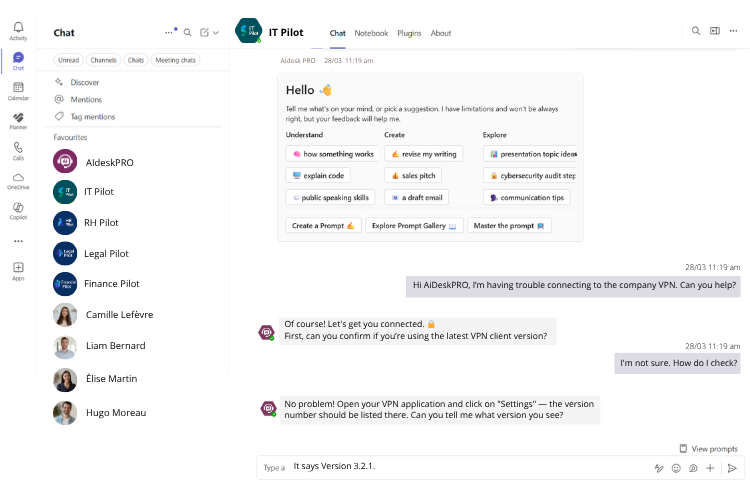Viewport: 750px width, 500px height.
Task: Switch to the Notebook tab
Action: click(x=371, y=33)
